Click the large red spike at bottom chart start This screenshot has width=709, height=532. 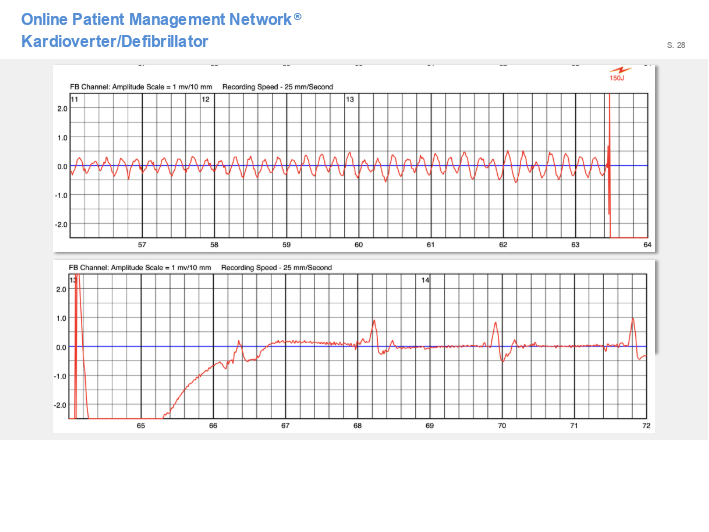tap(77, 330)
